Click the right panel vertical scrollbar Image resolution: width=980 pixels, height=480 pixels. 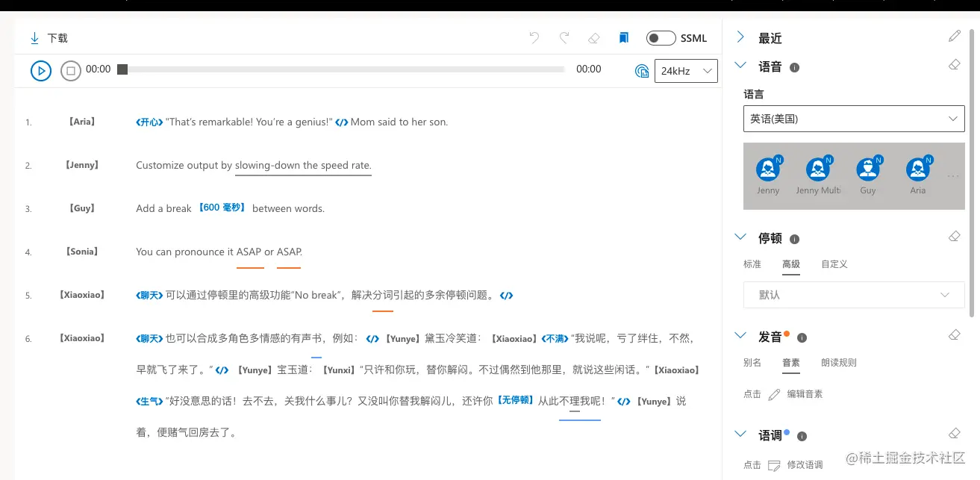pyautogui.click(x=972, y=172)
